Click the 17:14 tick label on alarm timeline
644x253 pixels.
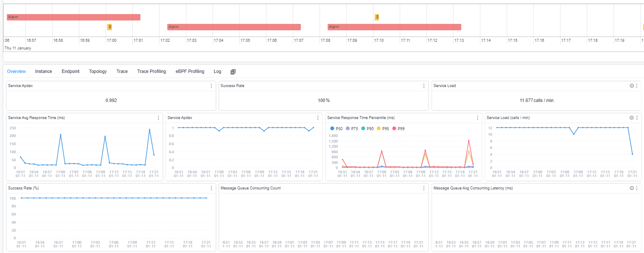(486, 41)
